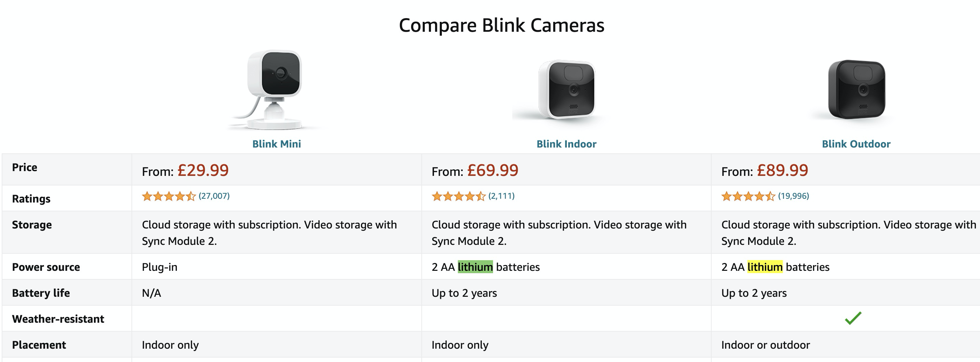The image size is (980, 362).
Task: Select the star rating for Blink Outdoor
Action: tap(748, 196)
